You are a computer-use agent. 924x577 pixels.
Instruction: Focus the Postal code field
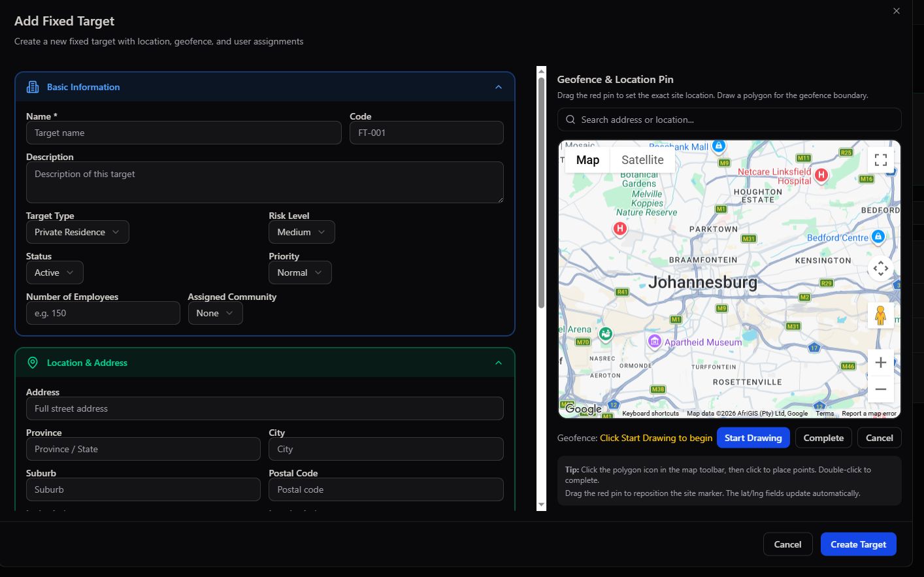[x=386, y=489]
